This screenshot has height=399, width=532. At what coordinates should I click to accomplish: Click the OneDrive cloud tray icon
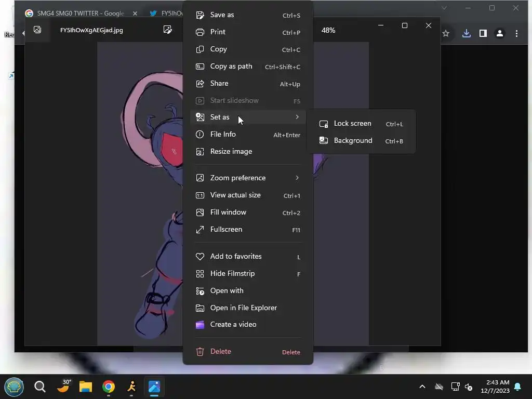click(439, 387)
